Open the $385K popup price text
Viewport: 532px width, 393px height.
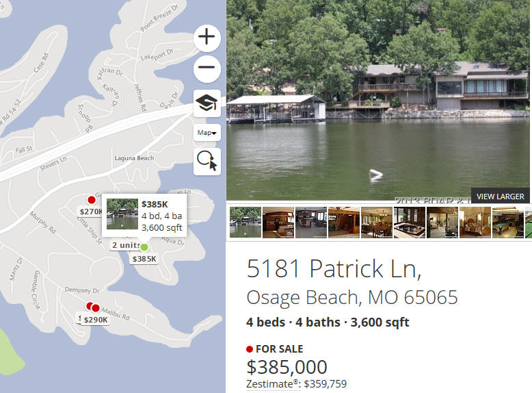(155, 205)
